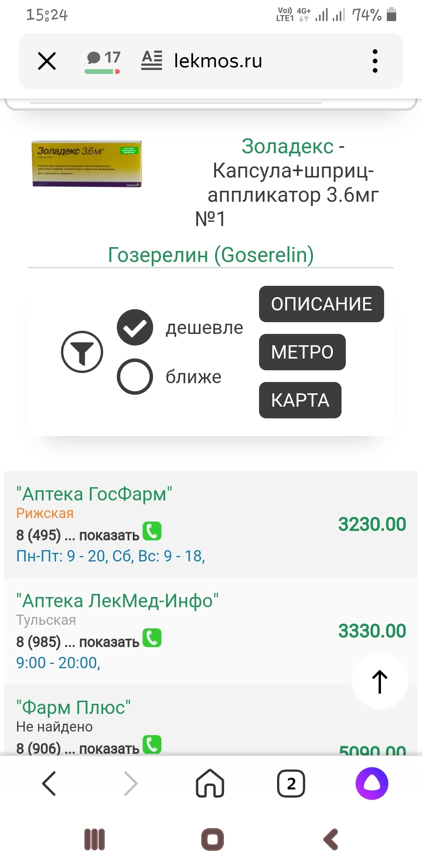Image resolution: width=422 pixels, height=868 pixels.
Task: Open the three-dot browser menu
Action: [x=375, y=61]
